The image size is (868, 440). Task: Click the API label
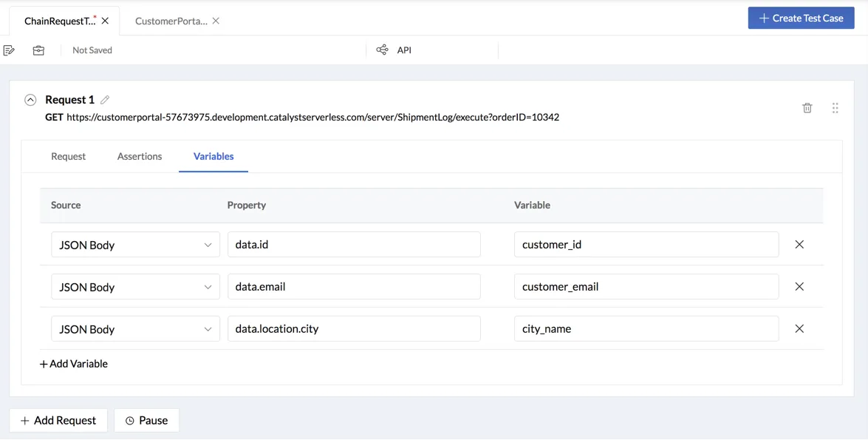[x=404, y=50]
